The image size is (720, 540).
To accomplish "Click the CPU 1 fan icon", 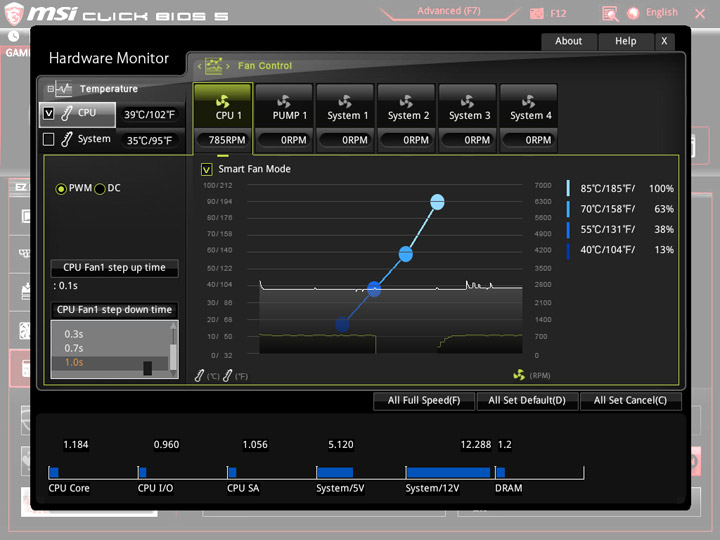I will (x=223, y=101).
